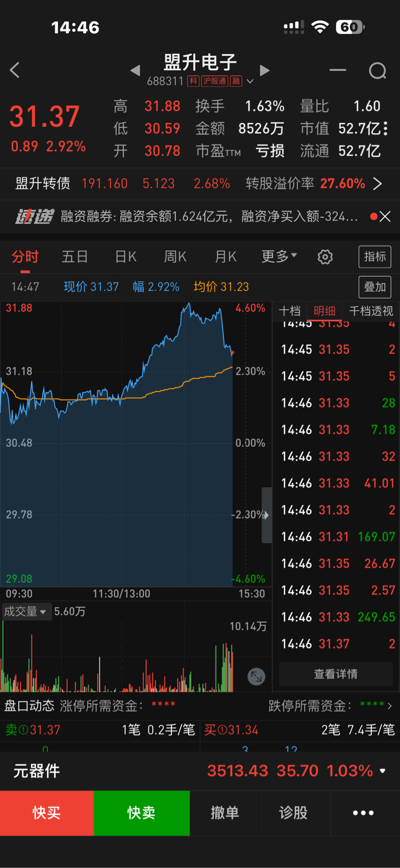Tap the battery indicator in status bar

click(350, 27)
